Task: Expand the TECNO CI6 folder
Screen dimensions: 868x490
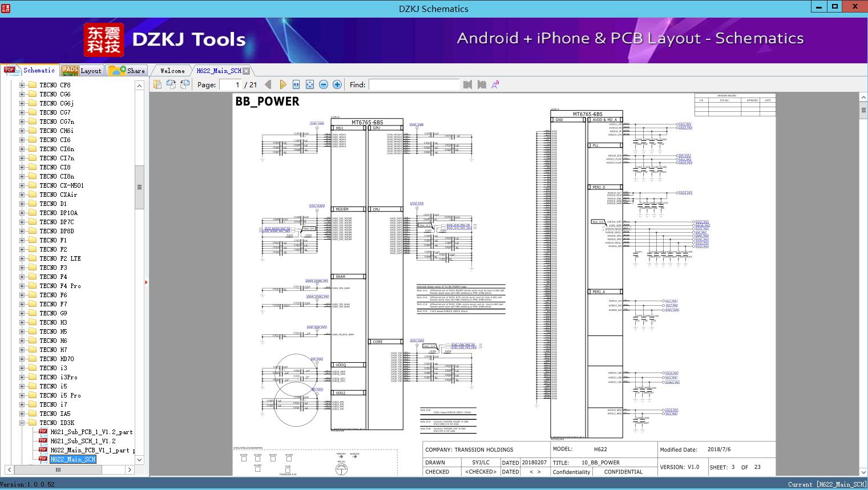Action: pyautogui.click(x=22, y=140)
